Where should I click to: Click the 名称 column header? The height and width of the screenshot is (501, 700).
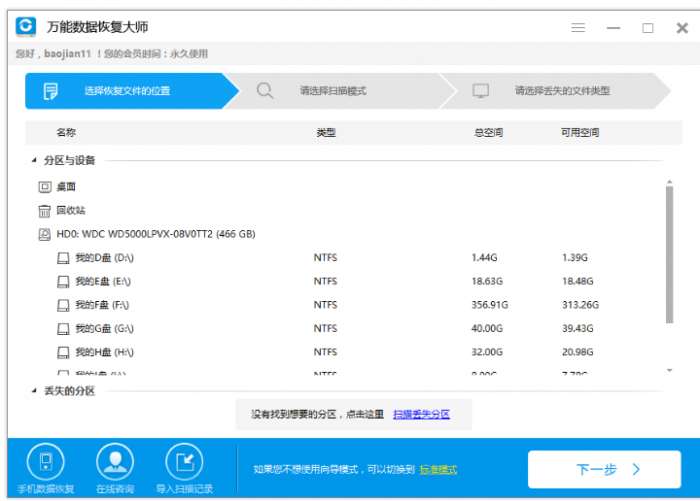[x=66, y=132]
